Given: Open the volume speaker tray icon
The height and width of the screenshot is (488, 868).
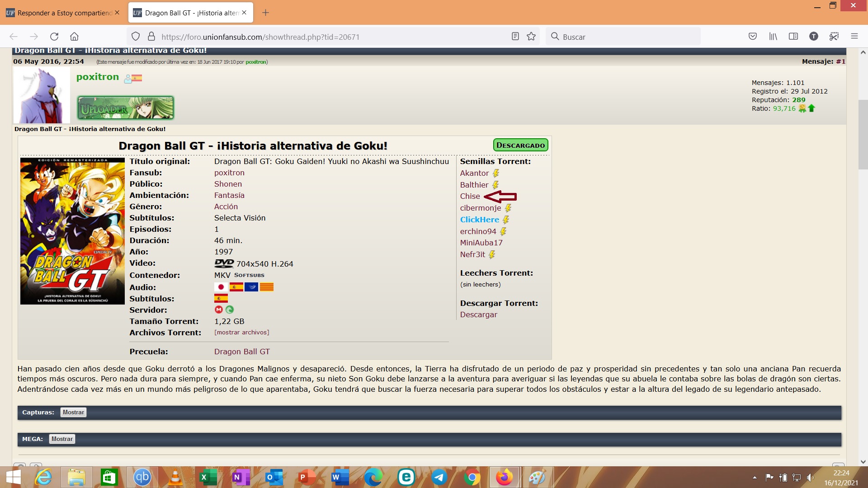Looking at the screenshot, I should (810, 477).
